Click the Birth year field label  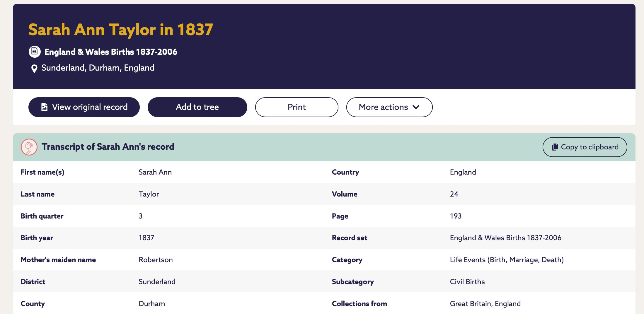click(x=37, y=238)
